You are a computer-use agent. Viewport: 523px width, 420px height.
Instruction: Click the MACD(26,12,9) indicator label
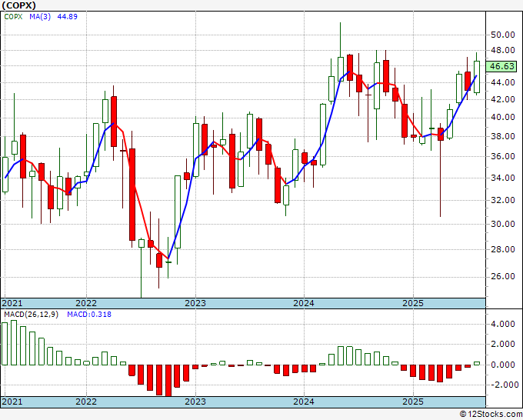[31, 315]
